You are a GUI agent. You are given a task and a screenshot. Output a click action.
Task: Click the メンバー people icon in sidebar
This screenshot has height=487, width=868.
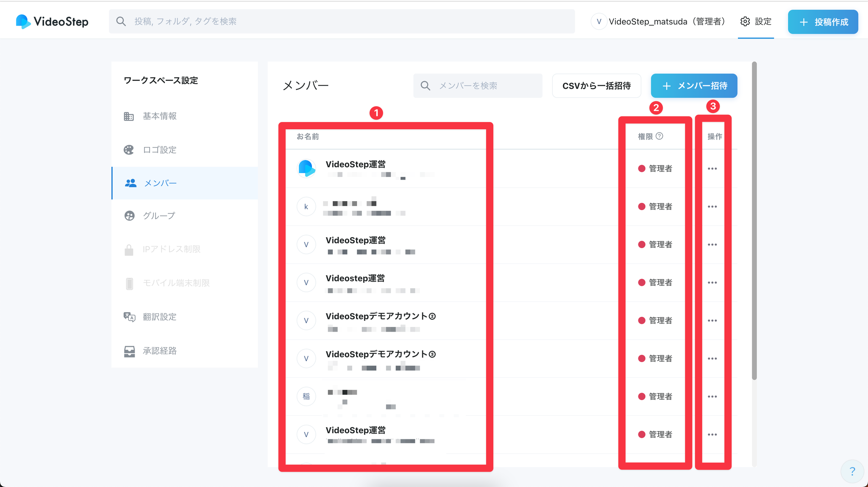pos(131,183)
